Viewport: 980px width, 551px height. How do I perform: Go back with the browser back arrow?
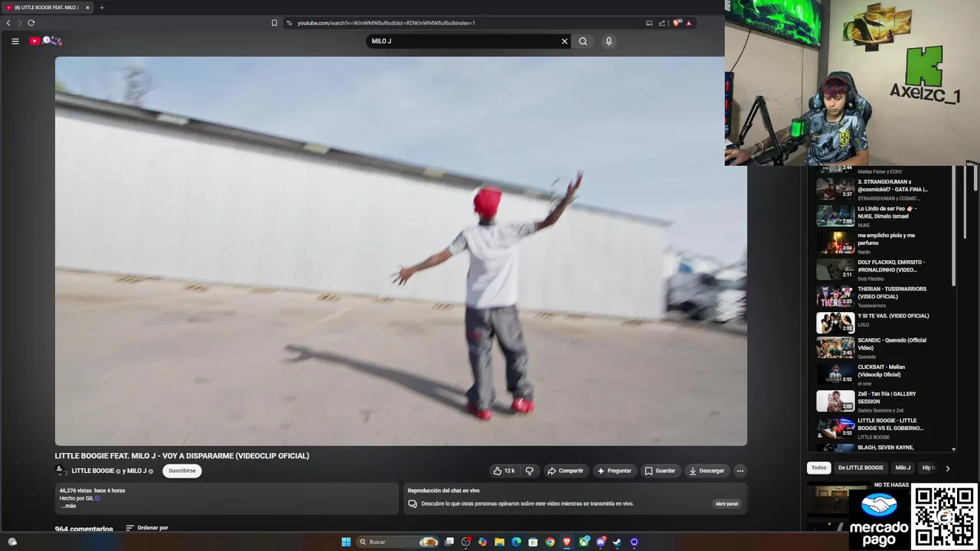(x=8, y=23)
